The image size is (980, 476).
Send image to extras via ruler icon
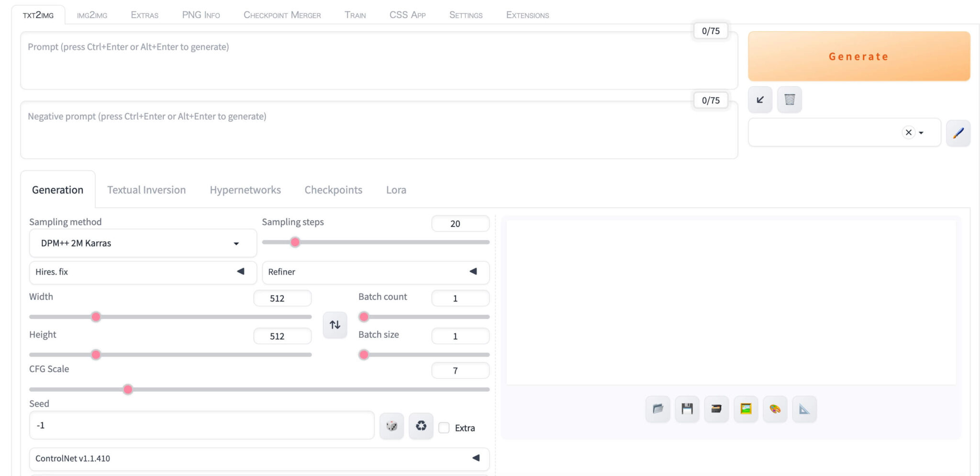[x=804, y=409]
